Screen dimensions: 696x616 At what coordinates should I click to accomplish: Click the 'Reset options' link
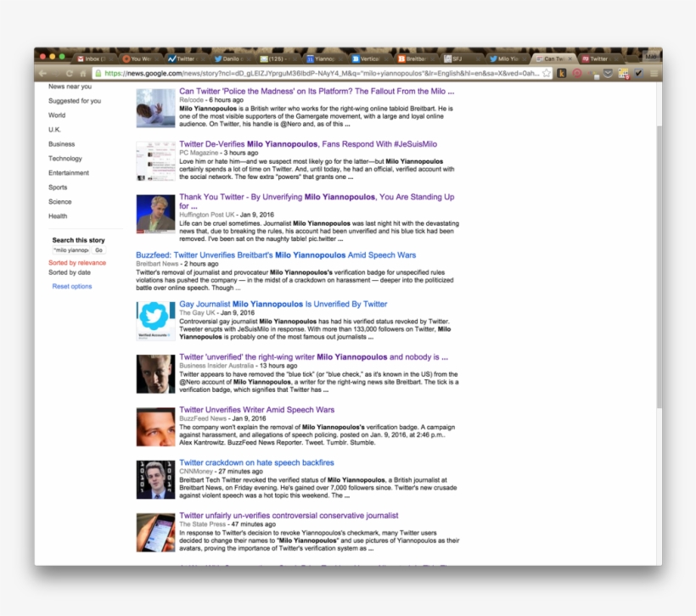tap(72, 287)
